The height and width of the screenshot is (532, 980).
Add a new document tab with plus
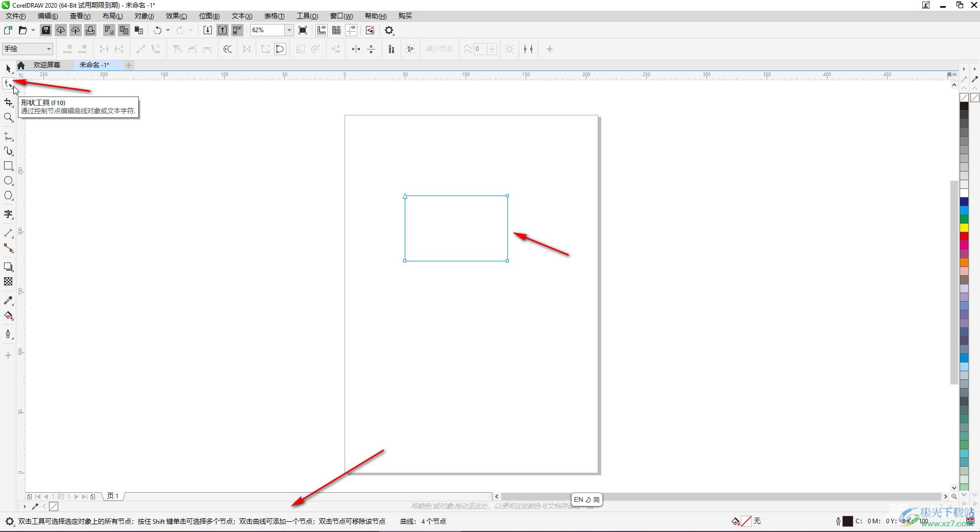coord(129,65)
